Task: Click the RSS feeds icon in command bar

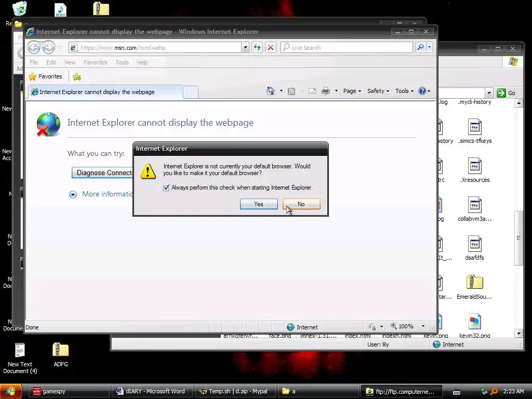Action: pos(291,91)
